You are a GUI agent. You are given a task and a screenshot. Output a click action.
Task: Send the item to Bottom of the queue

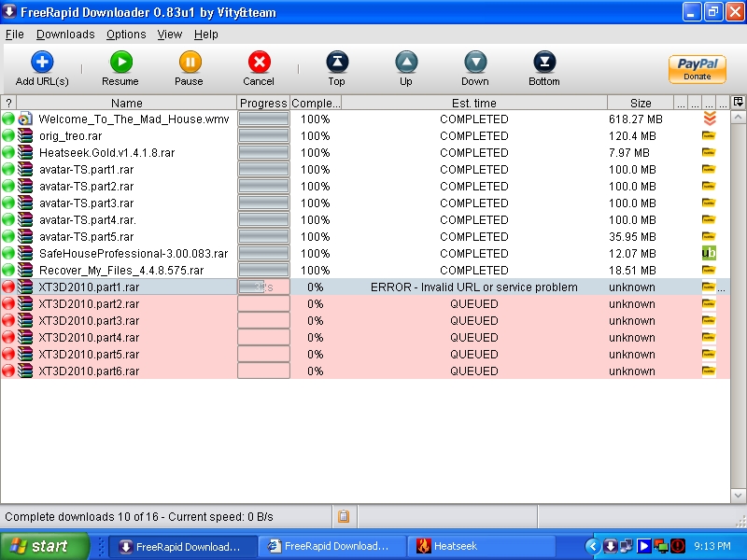click(x=544, y=63)
